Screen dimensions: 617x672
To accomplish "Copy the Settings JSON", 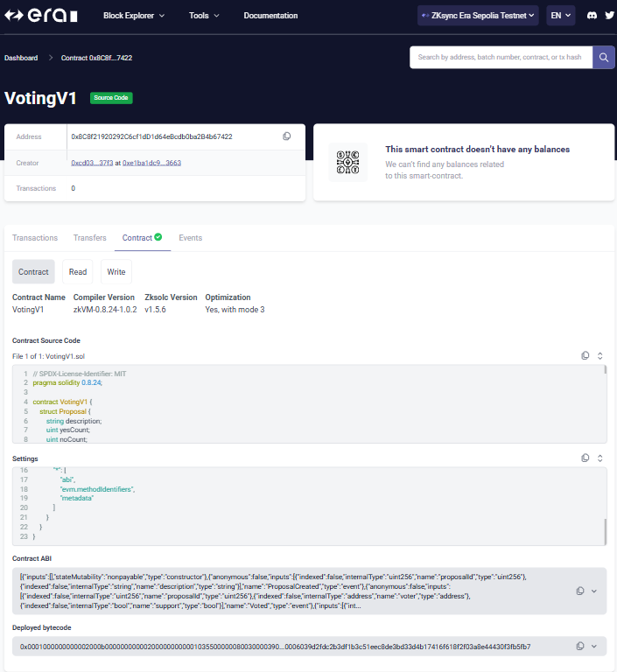I will (x=585, y=458).
